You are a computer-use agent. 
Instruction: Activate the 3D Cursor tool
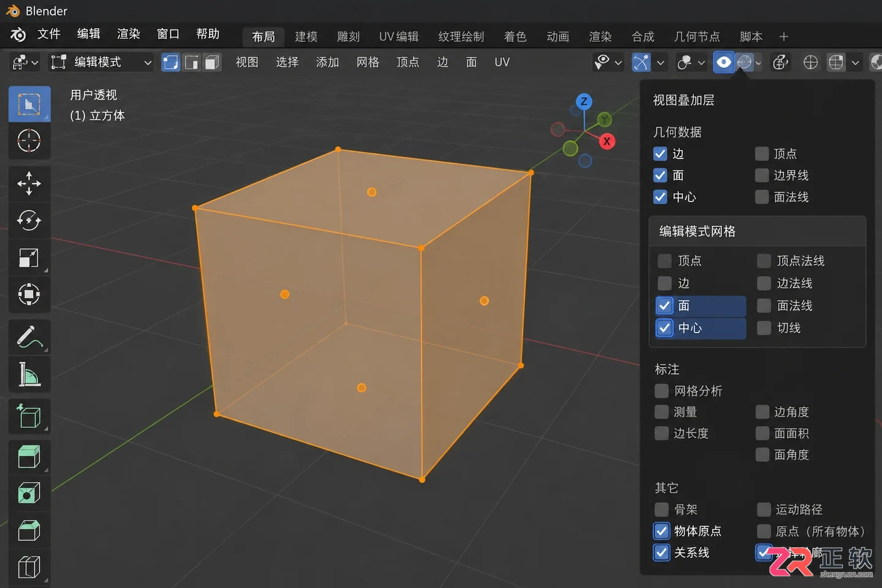pyautogui.click(x=29, y=141)
